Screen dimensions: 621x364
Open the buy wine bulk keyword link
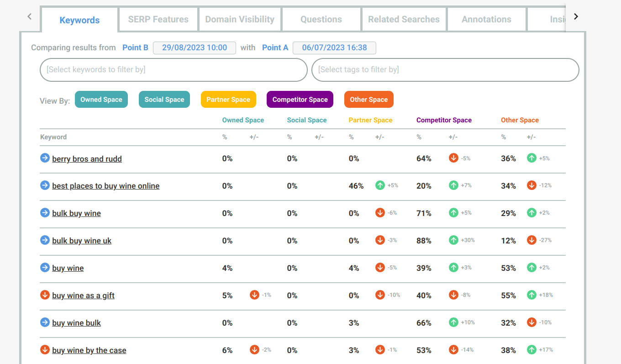pyautogui.click(x=76, y=323)
